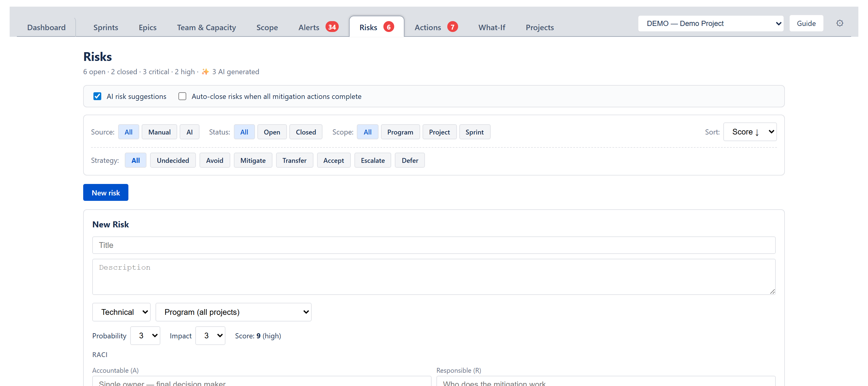Filter Scope by Program
868x386 pixels.
tap(400, 132)
